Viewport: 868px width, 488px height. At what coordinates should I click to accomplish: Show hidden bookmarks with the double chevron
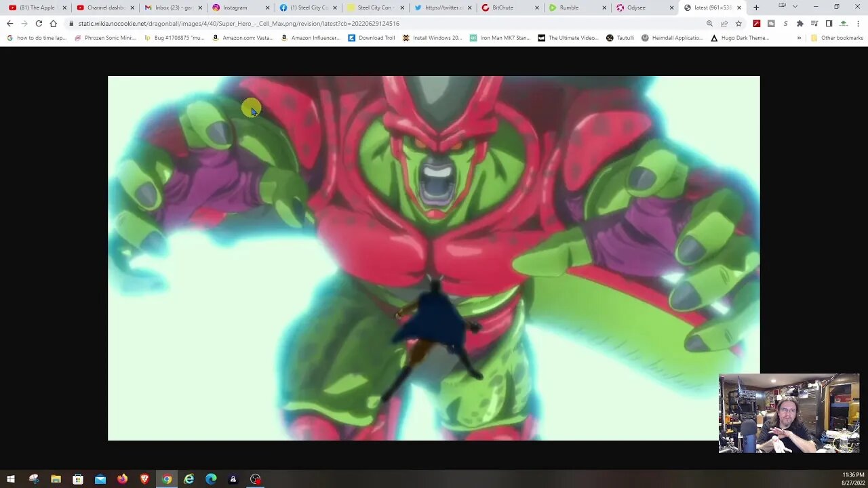pyautogui.click(x=799, y=38)
